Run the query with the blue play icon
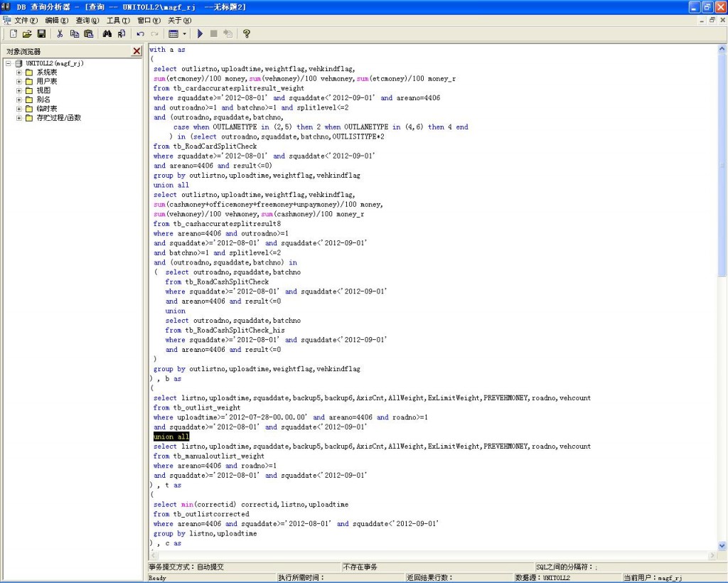 200,33
